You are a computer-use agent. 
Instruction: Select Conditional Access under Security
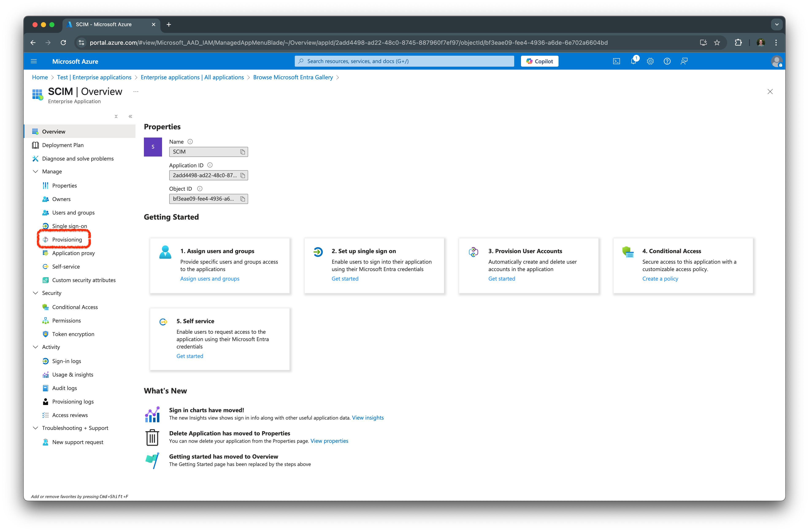coord(75,307)
